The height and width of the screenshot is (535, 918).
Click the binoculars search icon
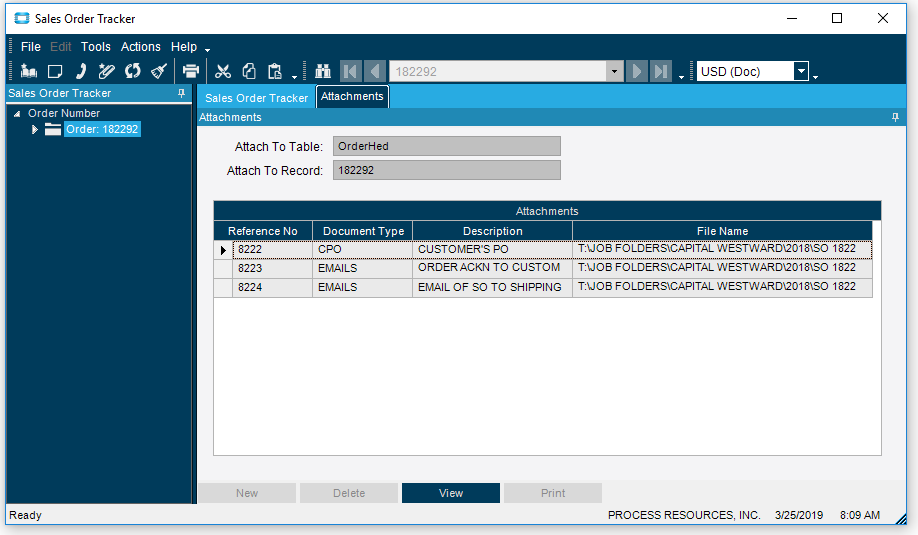click(323, 71)
